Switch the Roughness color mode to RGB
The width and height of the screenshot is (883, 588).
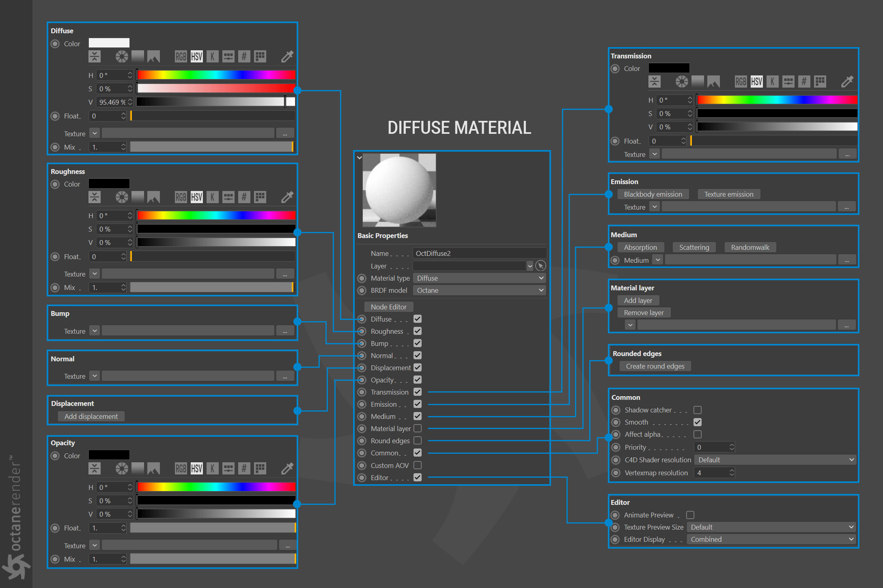pos(181,197)
